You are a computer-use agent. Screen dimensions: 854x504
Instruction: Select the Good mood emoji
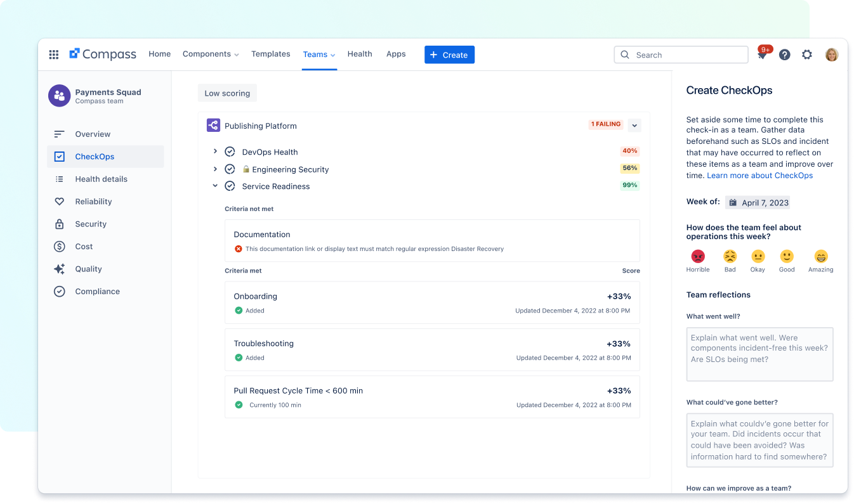tap(787, 255)
